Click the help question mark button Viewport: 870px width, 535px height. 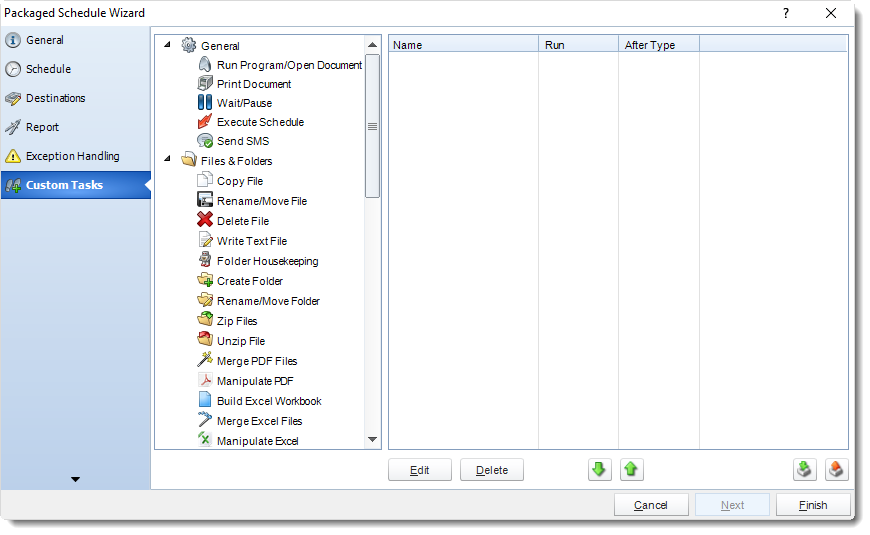tap(786, 13)
